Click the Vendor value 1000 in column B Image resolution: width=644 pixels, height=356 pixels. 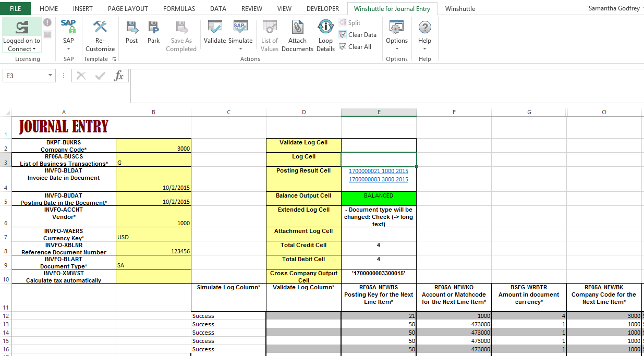[154, 216]
